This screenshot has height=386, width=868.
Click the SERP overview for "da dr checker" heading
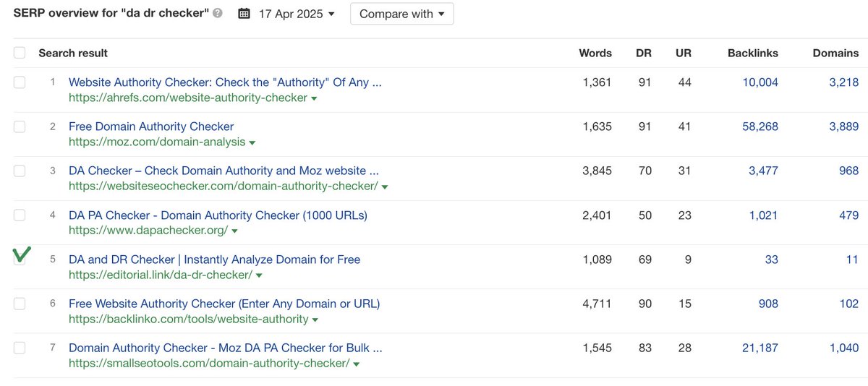[111, 14]
